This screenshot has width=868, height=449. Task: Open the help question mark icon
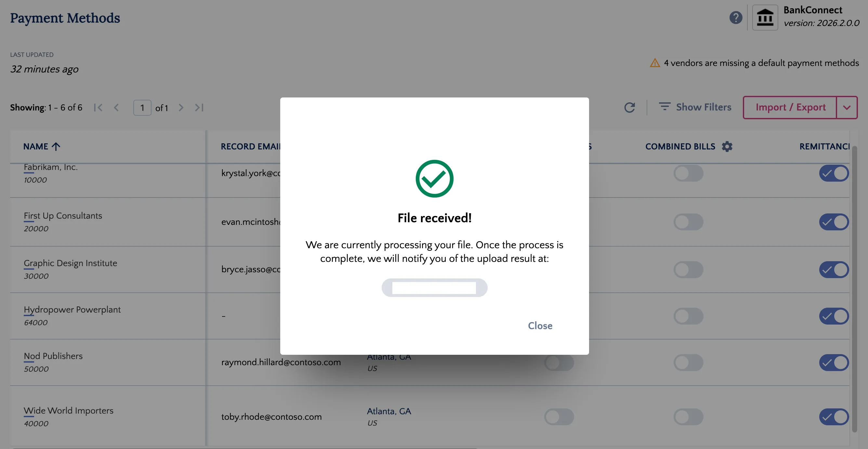click(736, 18)
